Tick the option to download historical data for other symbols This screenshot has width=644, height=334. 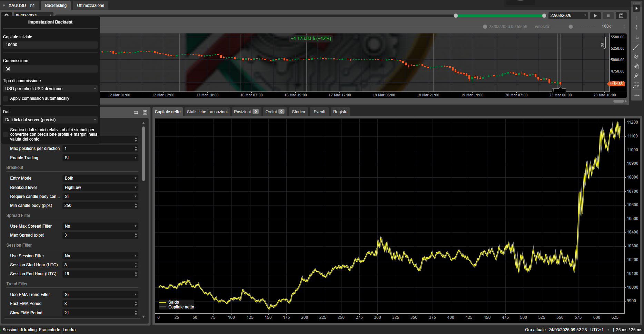coord(6,134)
